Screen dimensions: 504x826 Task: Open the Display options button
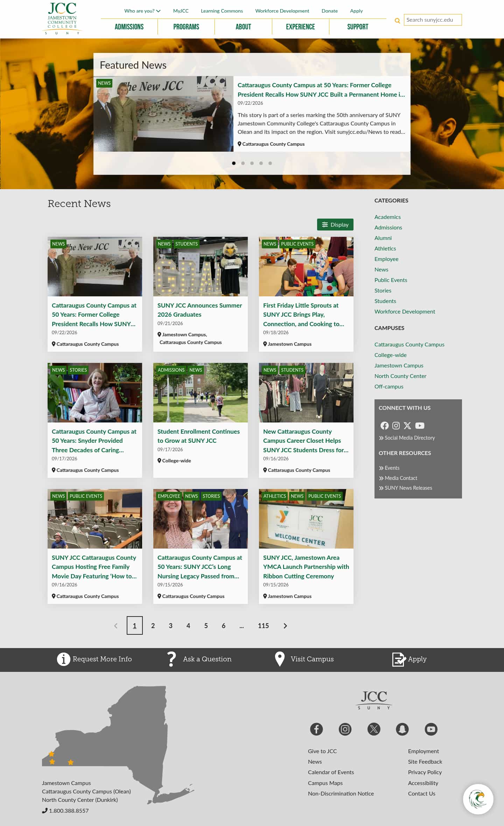pos(335,225)
